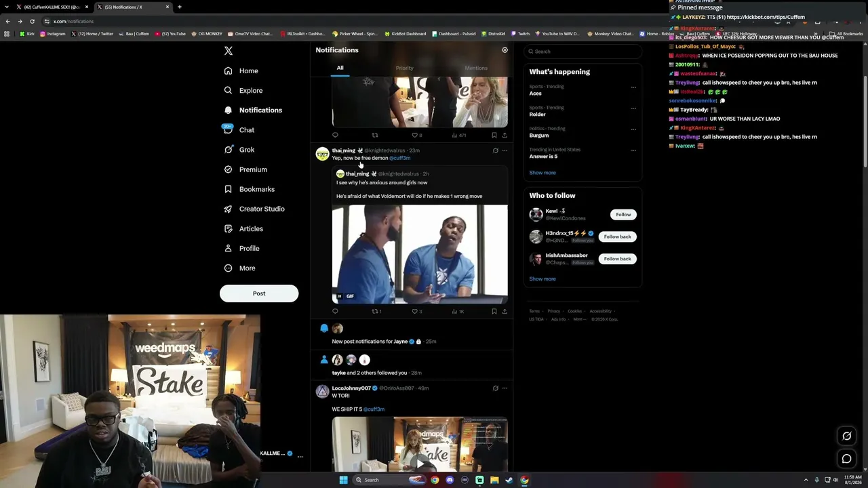
Task: Switch to the Mentions tab
Action: coord(476,68)
